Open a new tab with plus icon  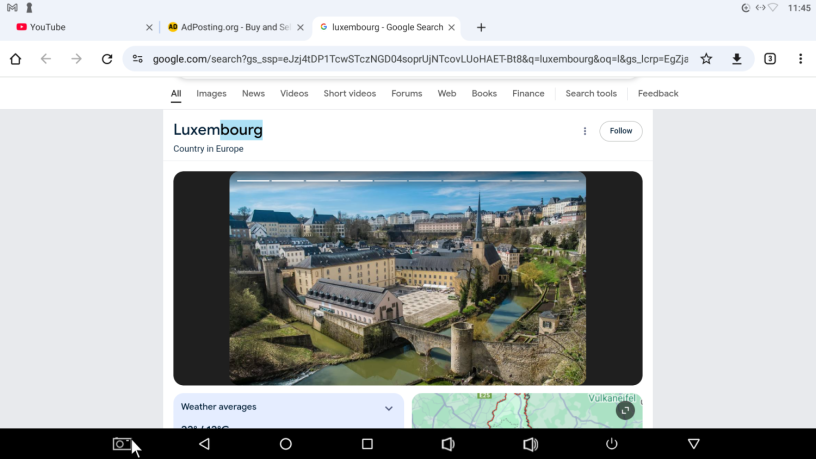[x=481, y=27]
